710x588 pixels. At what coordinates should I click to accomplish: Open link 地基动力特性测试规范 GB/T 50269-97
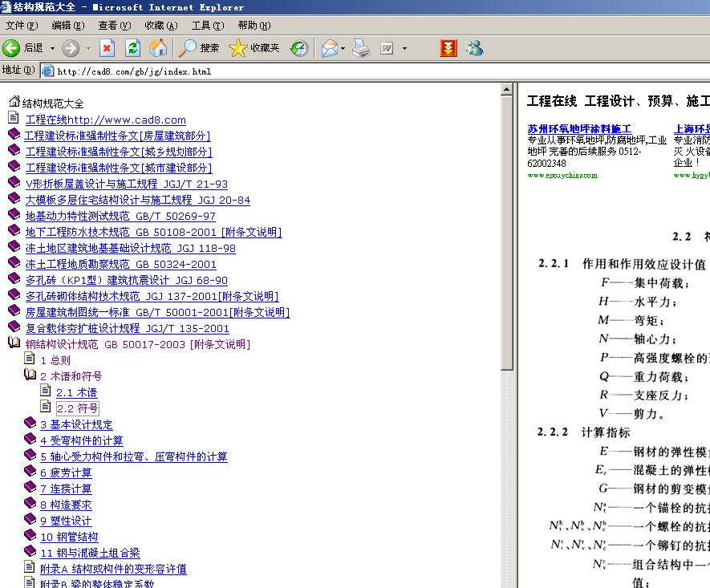coord(120,217)
